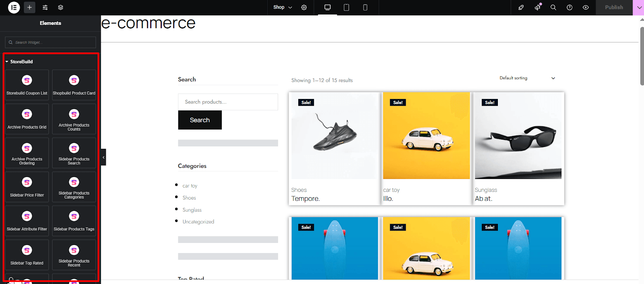Open the Uncategorized category link
The width and height of the screenshot is (644, 284).
[x=198, y=222]
